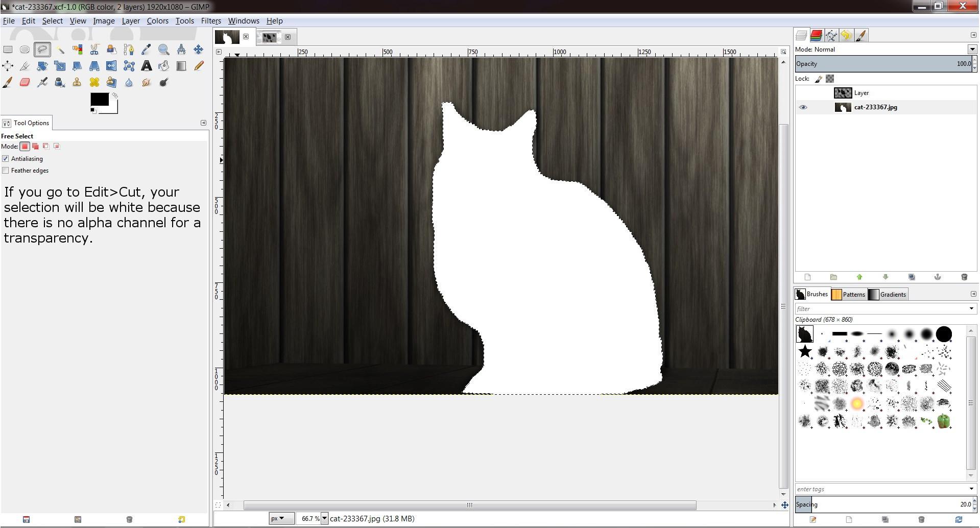The image size is (980, 528).
Task: Expand the brush filter dropdown arrow
Action: tap(971, 309)
